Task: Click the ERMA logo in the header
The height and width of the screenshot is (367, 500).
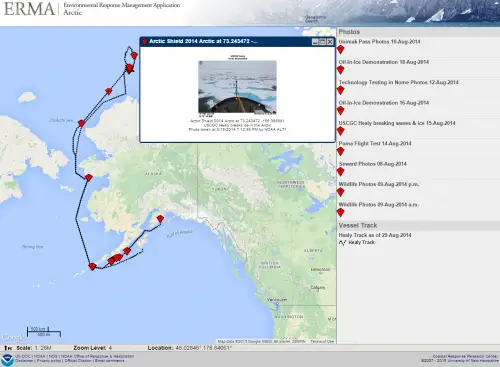Action: pos(29,9)
